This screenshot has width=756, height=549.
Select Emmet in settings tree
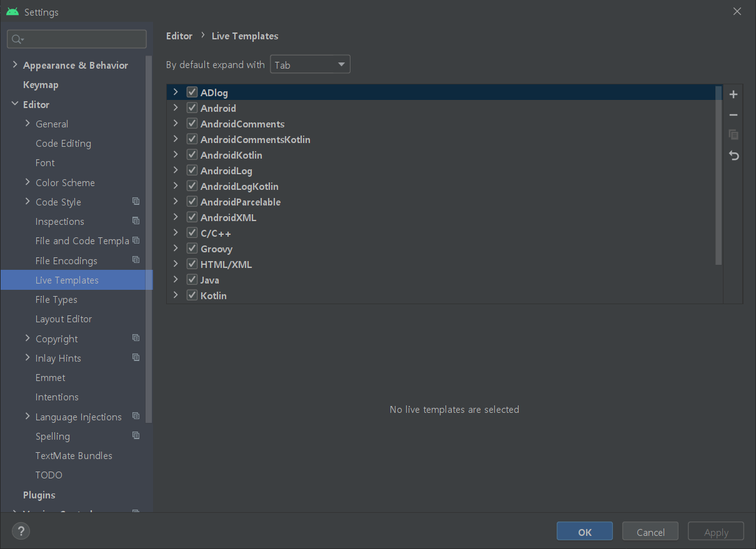50,378
